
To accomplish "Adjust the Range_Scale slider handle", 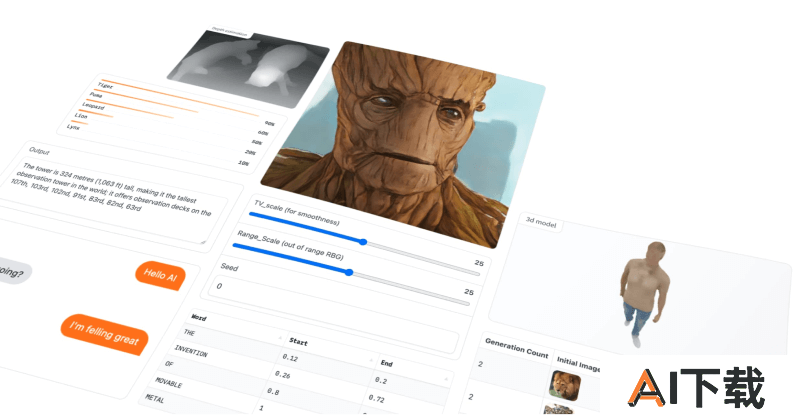I will (x=349, y=272).
